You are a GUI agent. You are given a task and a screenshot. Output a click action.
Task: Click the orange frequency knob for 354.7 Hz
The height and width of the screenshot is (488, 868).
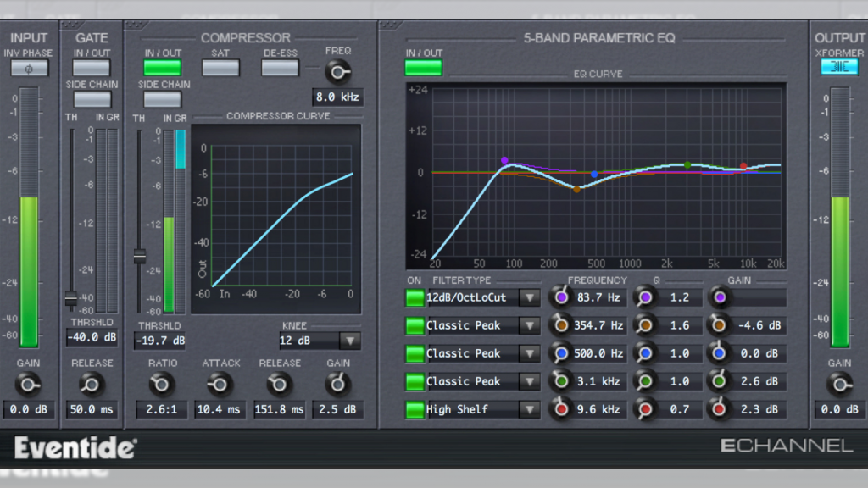pos(561,325)
